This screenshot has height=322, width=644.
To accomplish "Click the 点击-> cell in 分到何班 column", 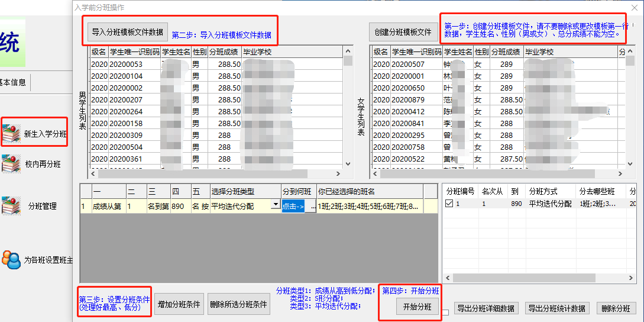I will click(x=294, y=207).
